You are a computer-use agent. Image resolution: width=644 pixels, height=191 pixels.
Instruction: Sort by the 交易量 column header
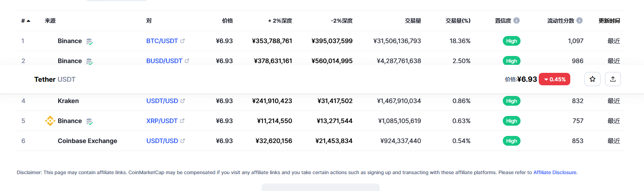[x=413, y=21]
